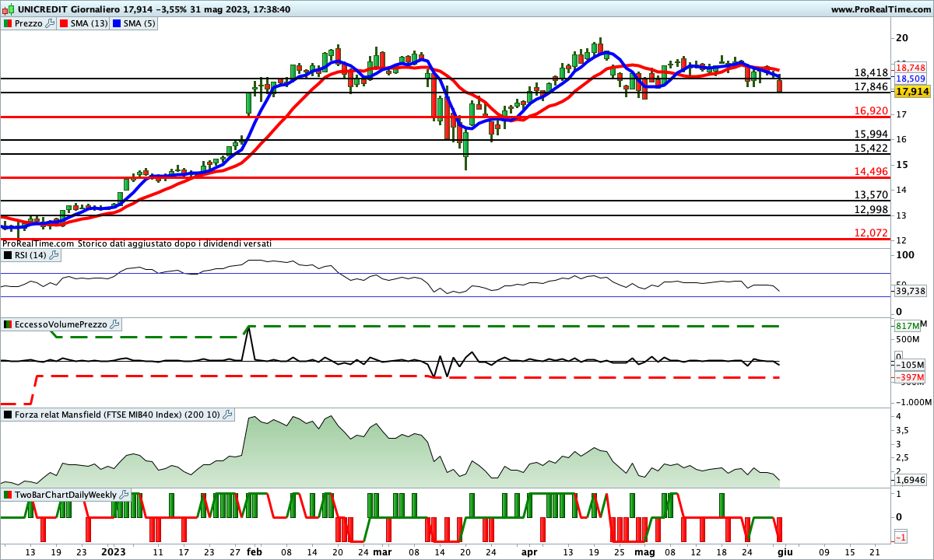Select the SMA (5) indicator label
This screenshot has height=560, width=934.
click(x=140, y=23)
